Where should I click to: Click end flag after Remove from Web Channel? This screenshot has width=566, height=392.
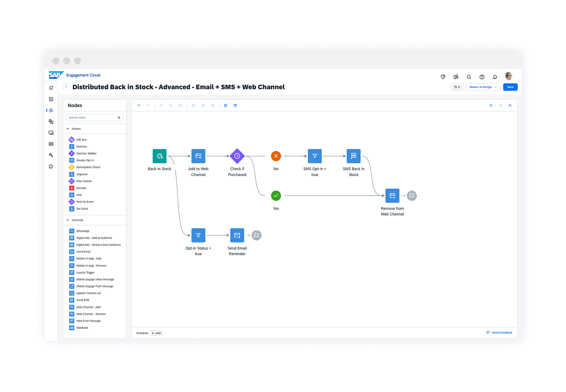412,196
